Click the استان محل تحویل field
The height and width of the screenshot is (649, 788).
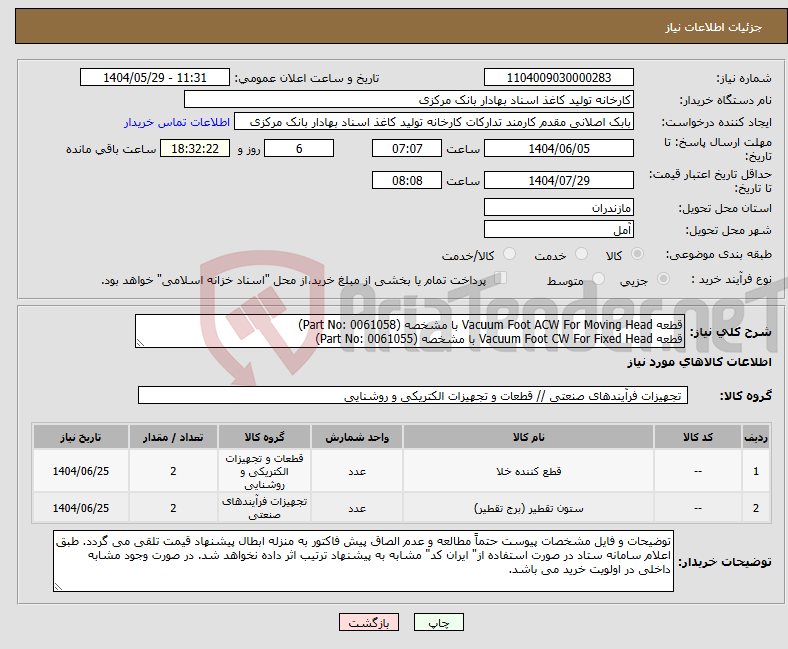point(558,208)
